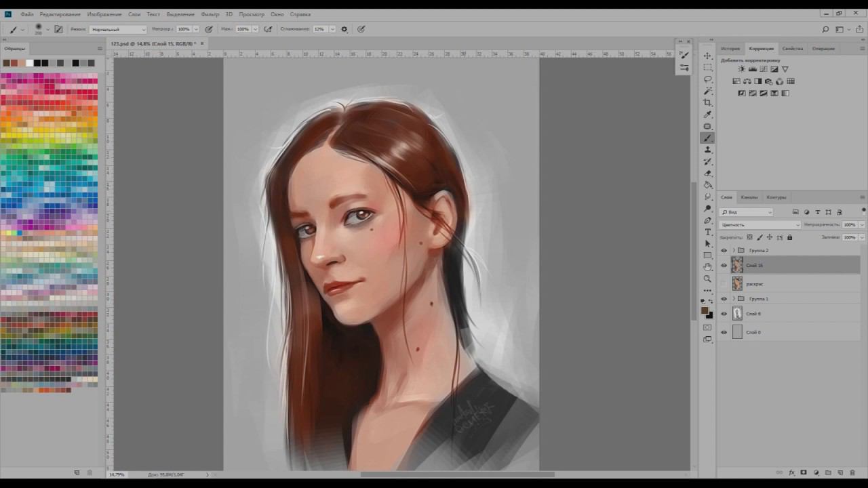Select the Paint Bucket tool
Screen dimensions: 868x488
click(707, 185)
